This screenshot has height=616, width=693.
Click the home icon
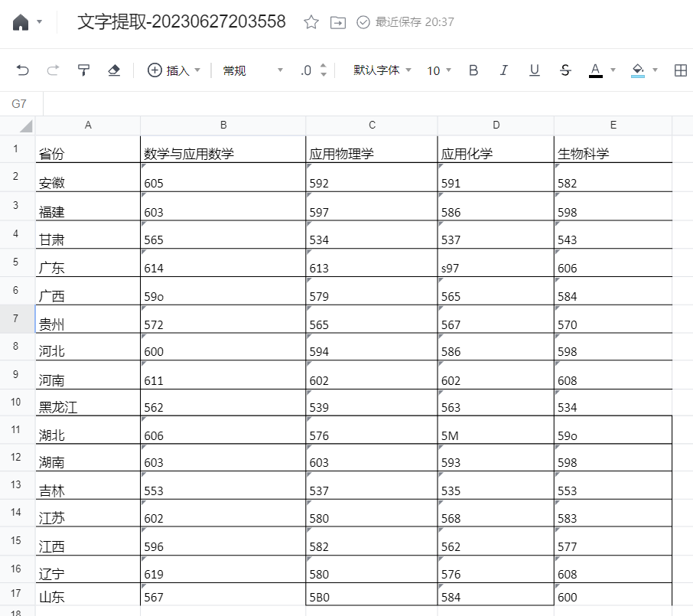tap(21, 21)
